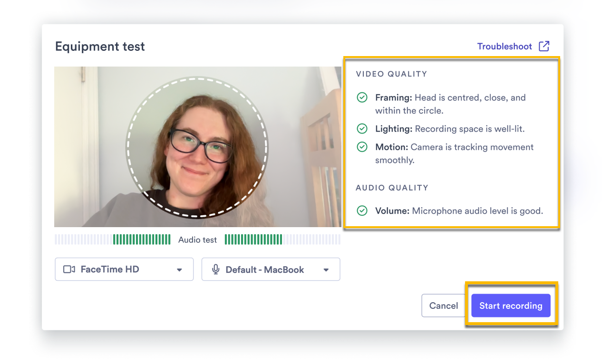
Task: Click the Start recording button
Action: click(x=511, y=306)
